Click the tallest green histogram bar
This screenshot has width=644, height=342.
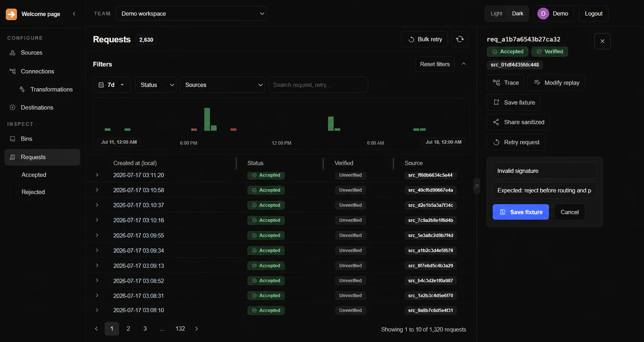(207, 119)
